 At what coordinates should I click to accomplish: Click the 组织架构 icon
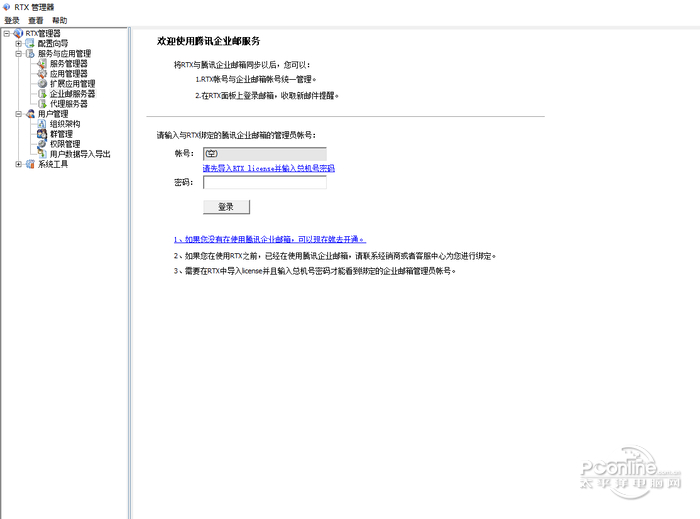click(x=42, y=124)
